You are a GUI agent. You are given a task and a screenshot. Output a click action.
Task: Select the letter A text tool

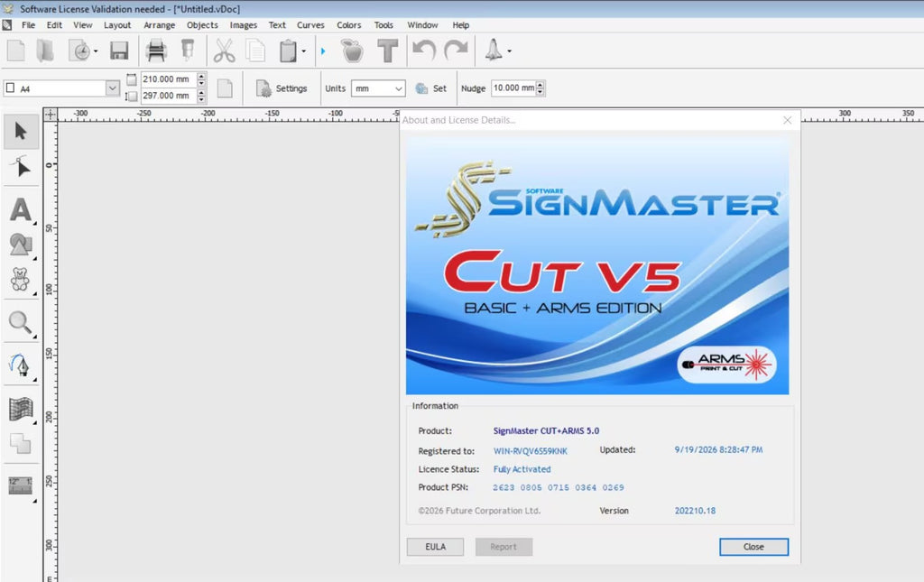[x=22, y=209]
